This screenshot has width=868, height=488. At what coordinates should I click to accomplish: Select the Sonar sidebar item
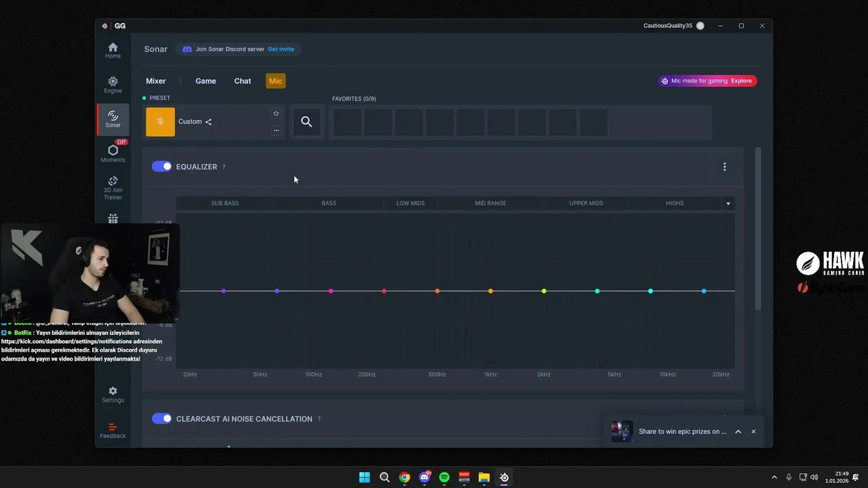113,119
